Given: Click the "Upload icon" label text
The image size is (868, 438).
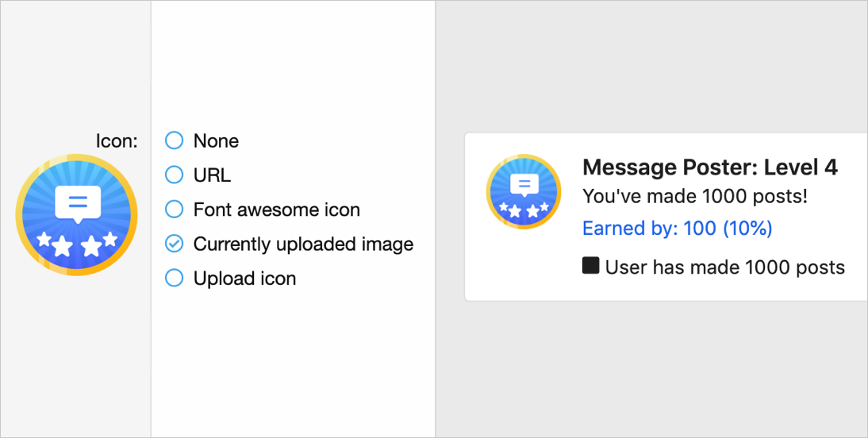Looking at the screenshot, I should coord(244,279).
